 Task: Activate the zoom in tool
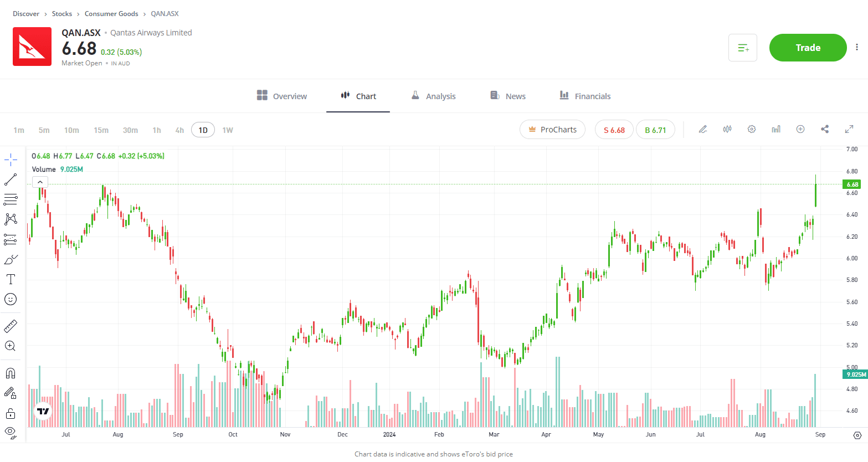(x=11, y=346)
